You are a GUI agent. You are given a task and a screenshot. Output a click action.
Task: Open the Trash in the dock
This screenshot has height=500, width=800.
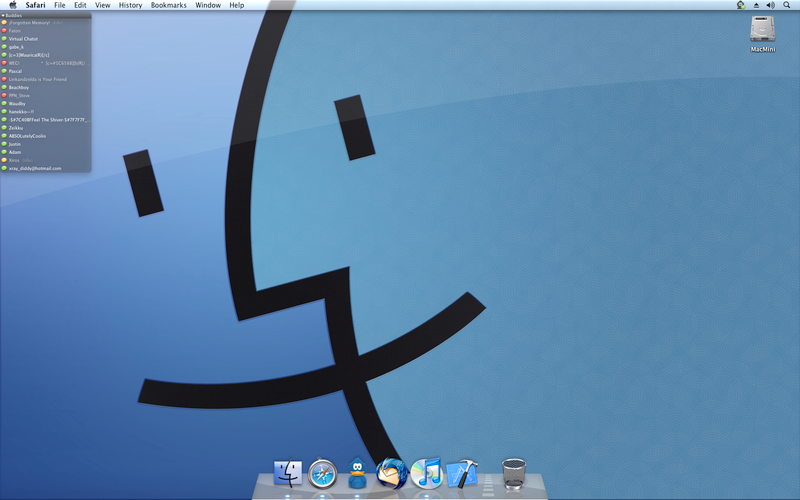514,474
